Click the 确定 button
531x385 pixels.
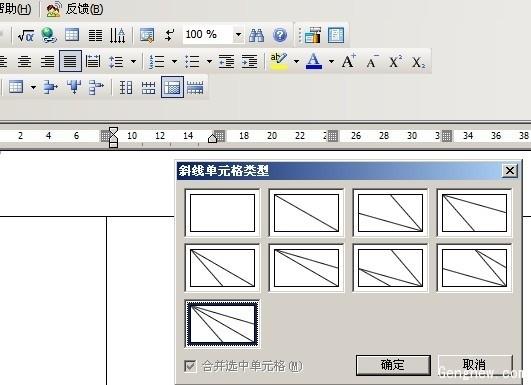[393, 365]
